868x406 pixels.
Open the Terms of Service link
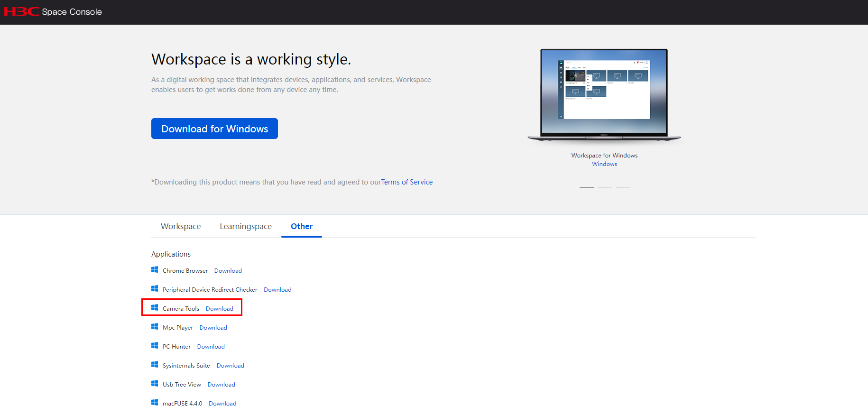[x=407, y=182]
